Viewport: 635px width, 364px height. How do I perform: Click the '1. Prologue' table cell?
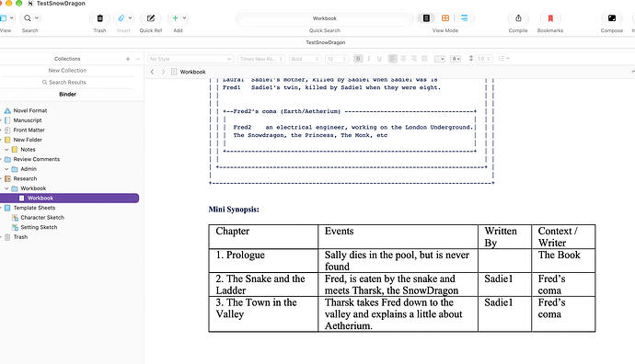pyautogui.click(x=263, y=260)
